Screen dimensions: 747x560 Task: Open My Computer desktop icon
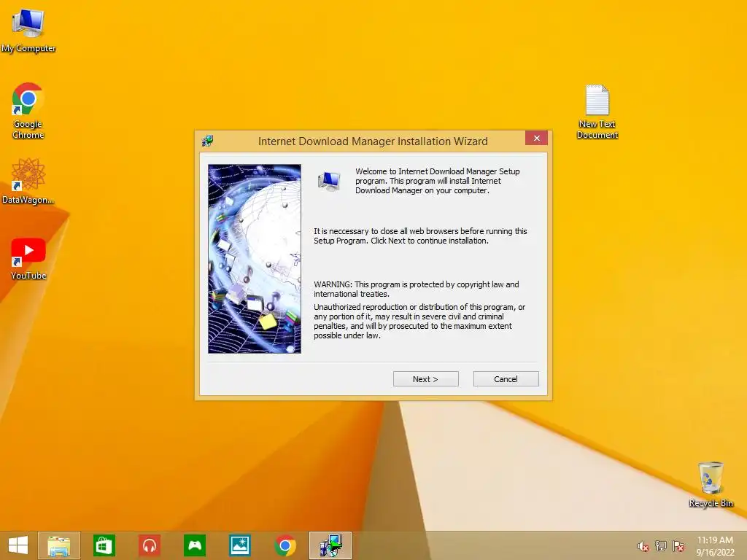[x=28, y=31]
